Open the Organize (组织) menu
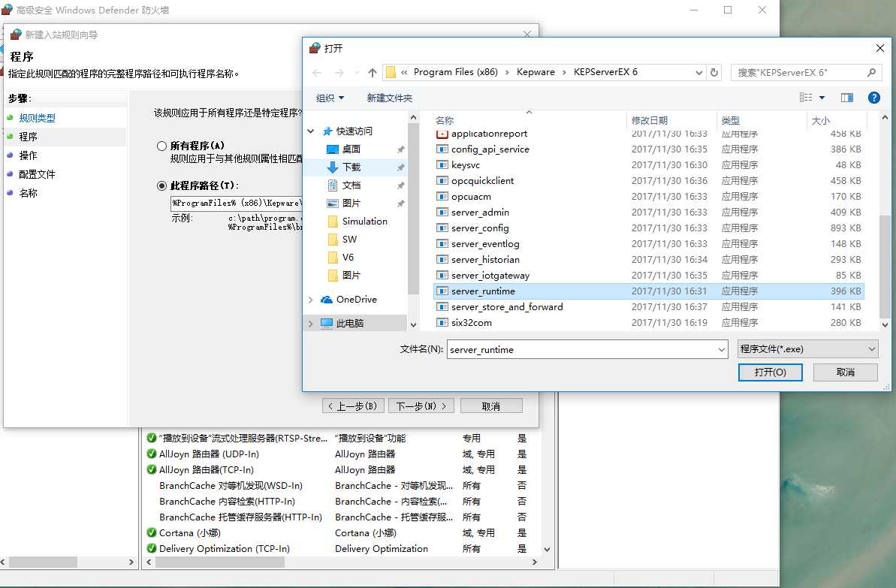 [x=330, y=98]
